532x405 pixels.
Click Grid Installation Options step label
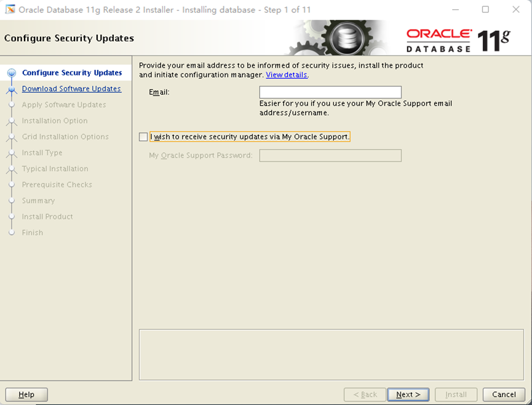click(65, 137)
